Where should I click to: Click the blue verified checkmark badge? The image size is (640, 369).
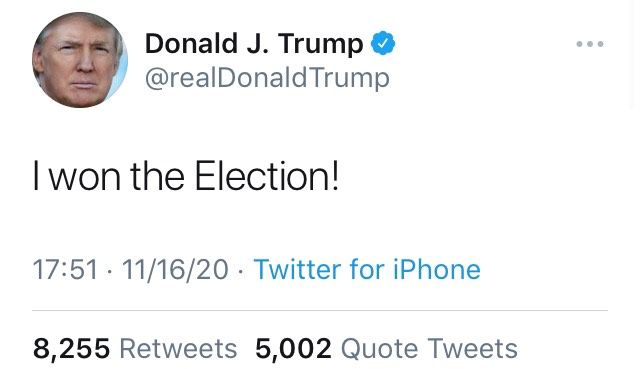click(x=383, y=43)
